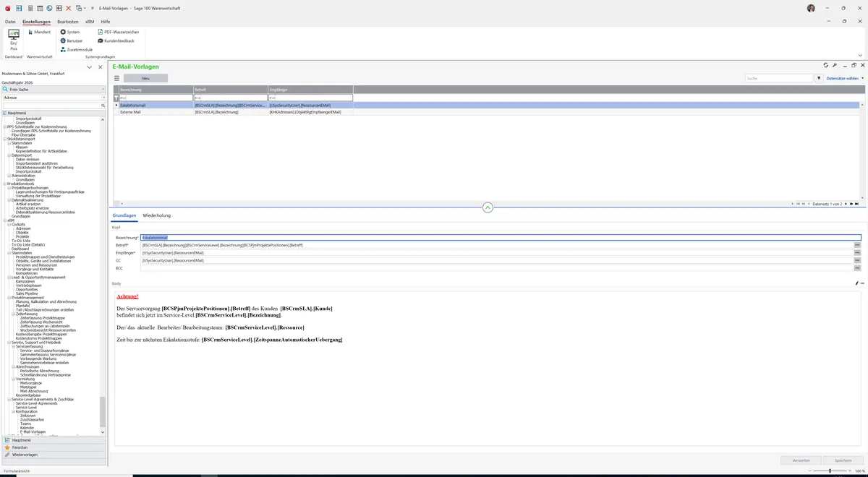Close the navigation sidebar panel
Screen dimensions: 868x477
pyautogui.click(x=101, y=66)
